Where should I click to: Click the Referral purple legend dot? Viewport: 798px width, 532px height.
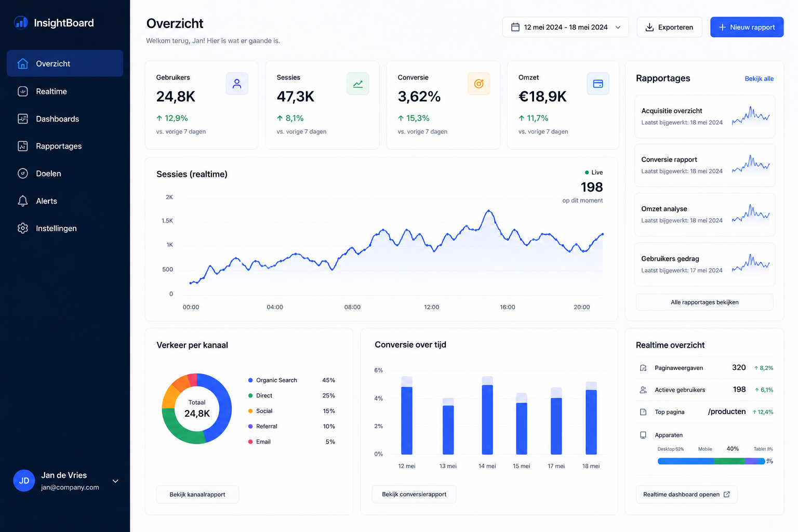click(x=250, y=426)
